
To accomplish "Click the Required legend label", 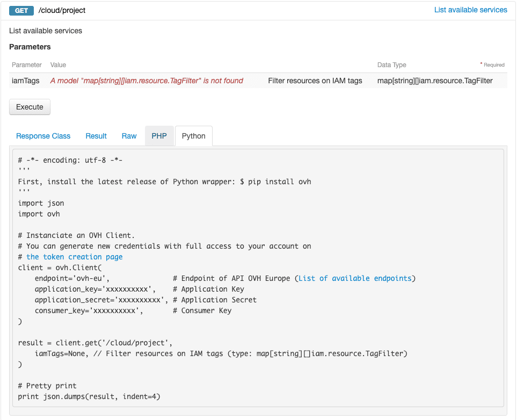I will [493, 64].
